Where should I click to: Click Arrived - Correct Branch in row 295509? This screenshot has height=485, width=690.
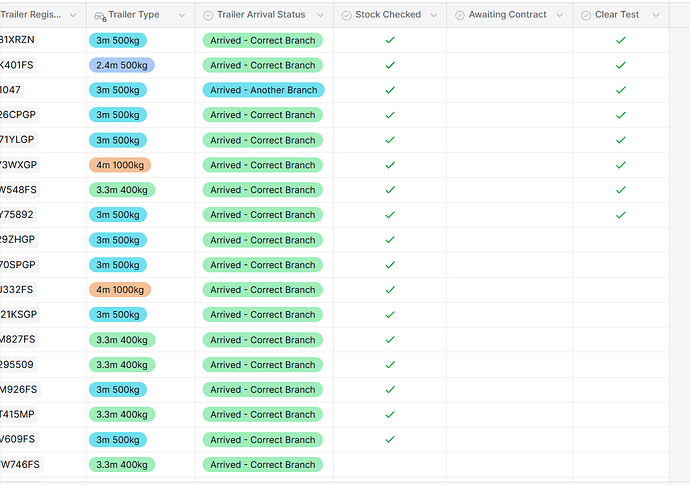click(x=263, y=364)
